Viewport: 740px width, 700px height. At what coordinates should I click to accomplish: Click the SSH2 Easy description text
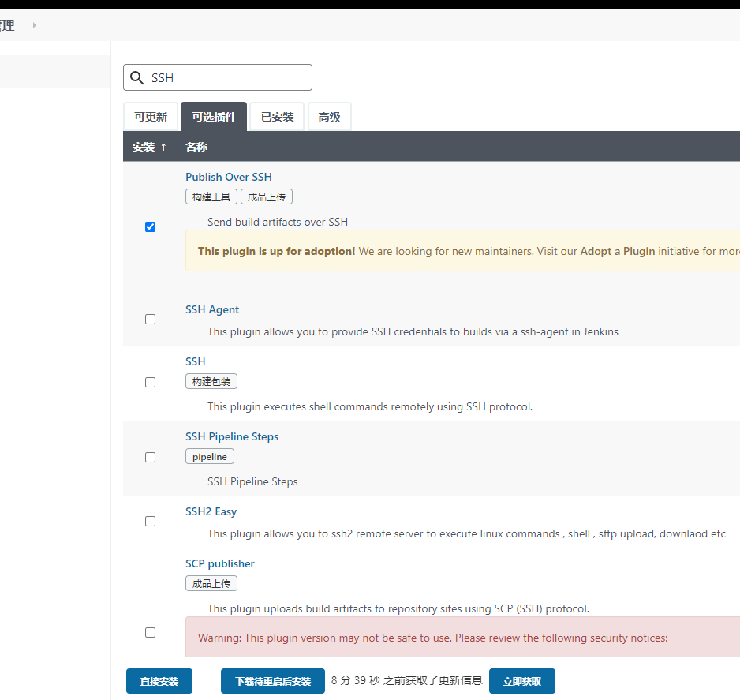[x=466, y=533]
